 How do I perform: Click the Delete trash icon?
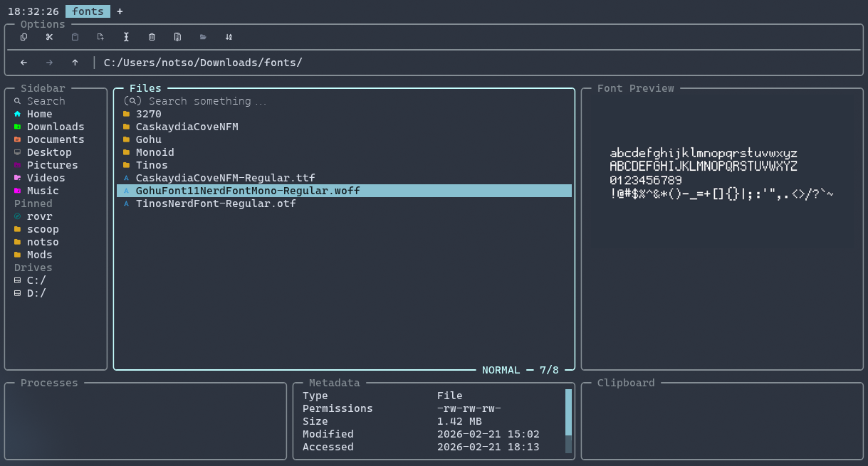152,37
